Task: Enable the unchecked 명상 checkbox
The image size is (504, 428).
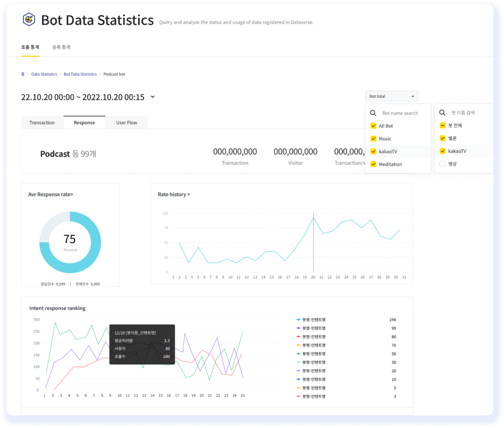Action: click(x=442, y=164)
